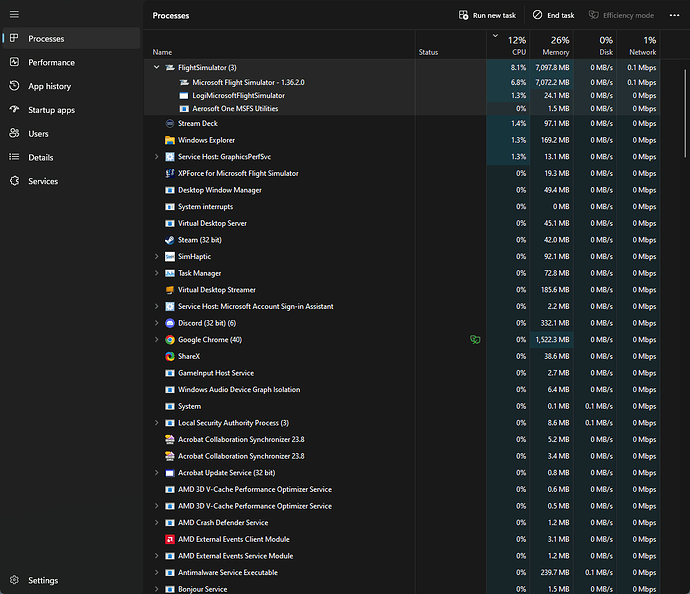Expand the Task Manager process row
The height and width of the screenshot is (594, 690).
pyautogui.click(x=156, y=273)
